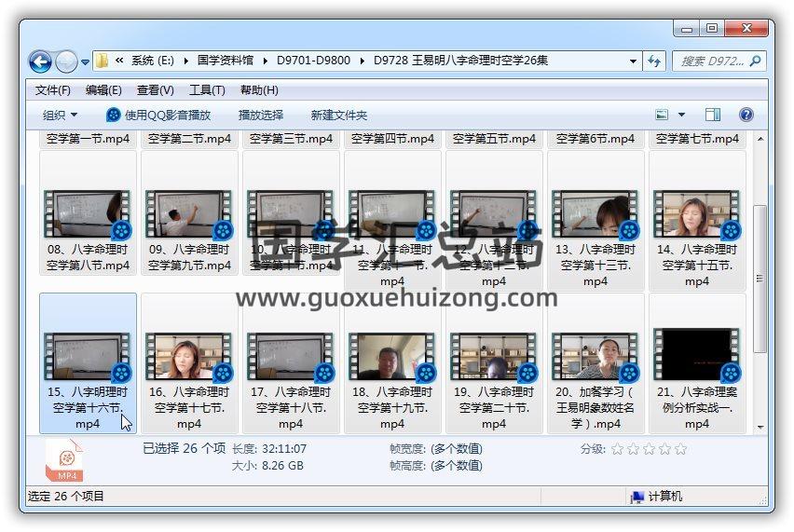The height and width of the screenshot is (532, 794).
Task: Toggle the preview pane icon
Action: click(x=713, y=115)
